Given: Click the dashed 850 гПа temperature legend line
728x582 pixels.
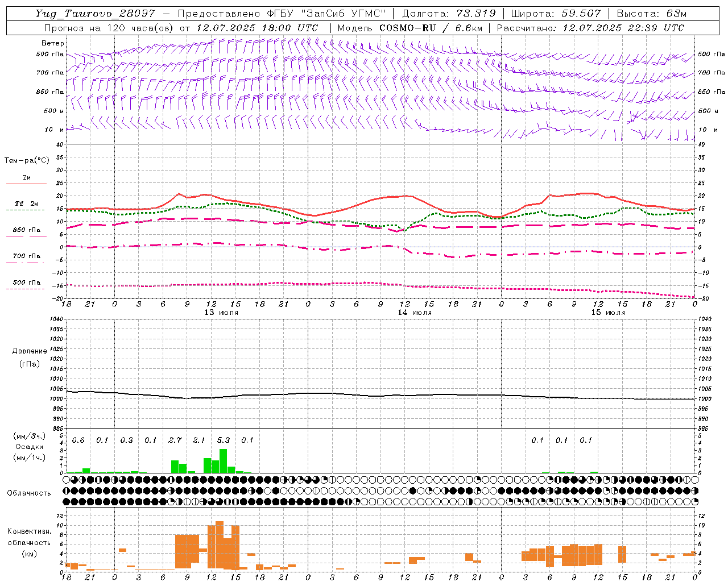Looking at the screenshot, I should click(26, 236).
